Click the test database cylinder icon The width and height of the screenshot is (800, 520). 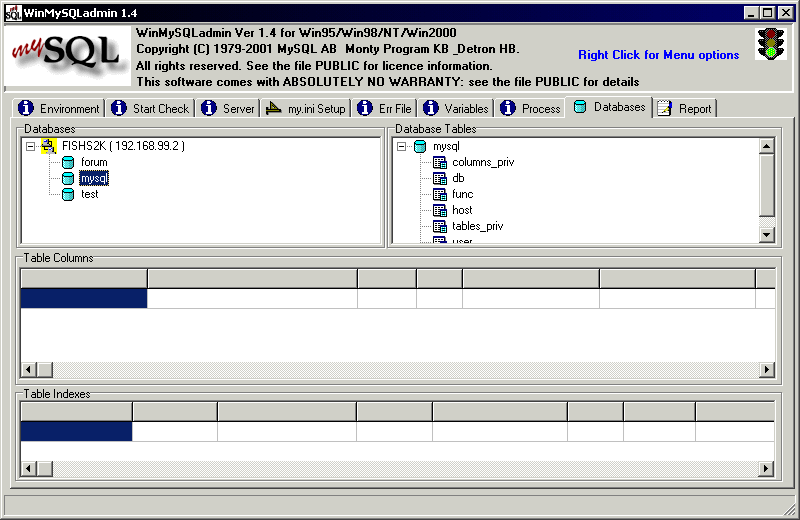(x=68, y=194)
